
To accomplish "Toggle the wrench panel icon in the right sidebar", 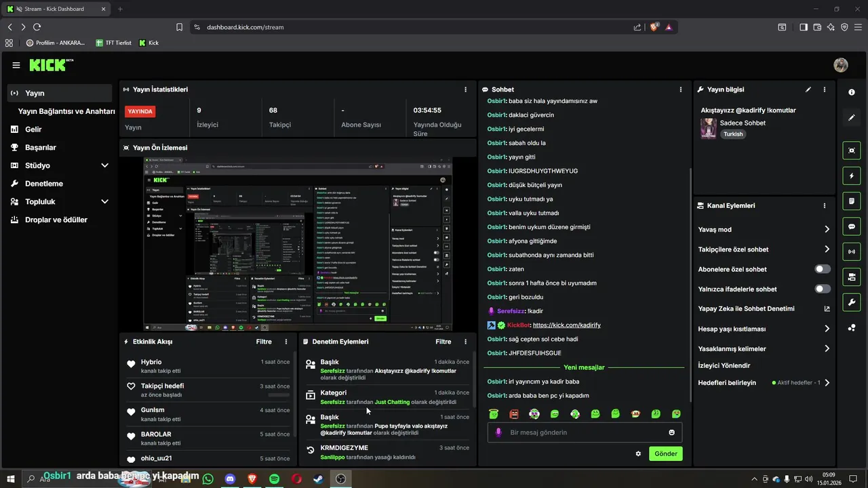I will click(852, 302).
